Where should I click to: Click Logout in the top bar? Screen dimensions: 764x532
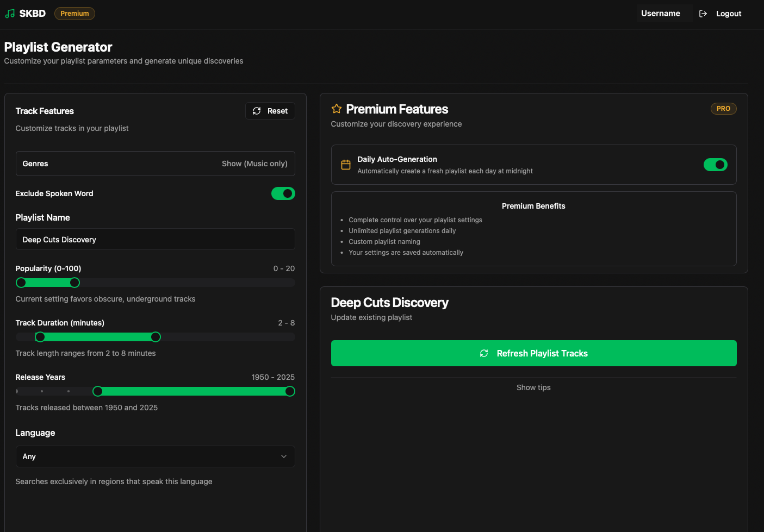[729, 13]
